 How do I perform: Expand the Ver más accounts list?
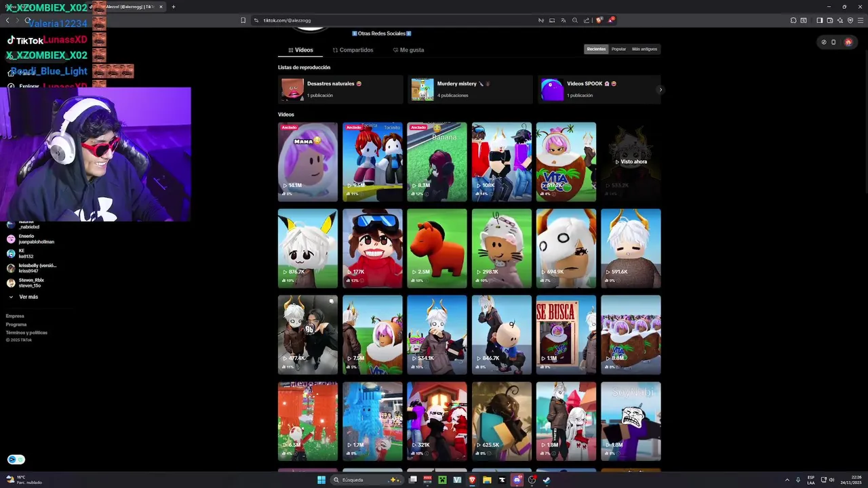pos(23,297)
